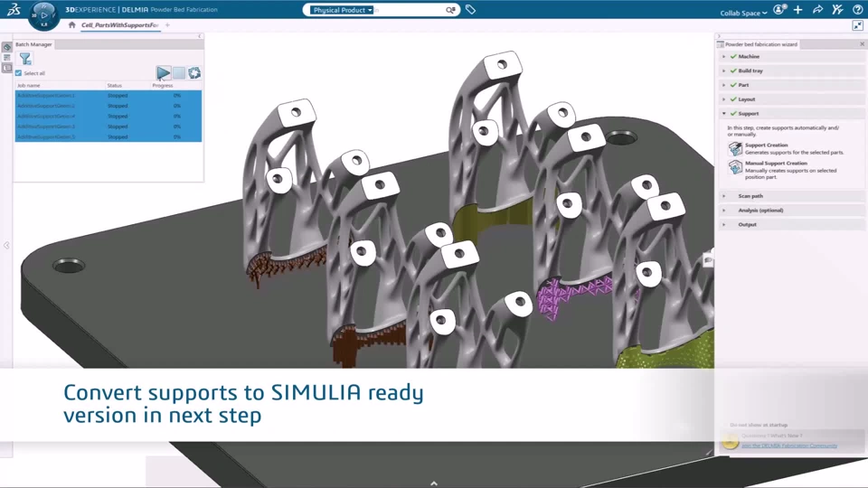
Task: Select job AdditiveSupportGeom.4 row
Action: tap(108, 117)
